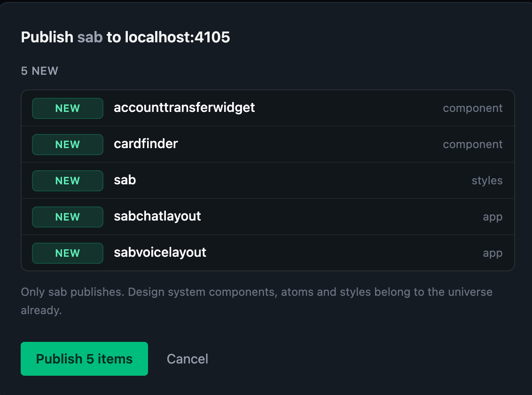Select the accounttransferwidget row name

pos(184,108)
